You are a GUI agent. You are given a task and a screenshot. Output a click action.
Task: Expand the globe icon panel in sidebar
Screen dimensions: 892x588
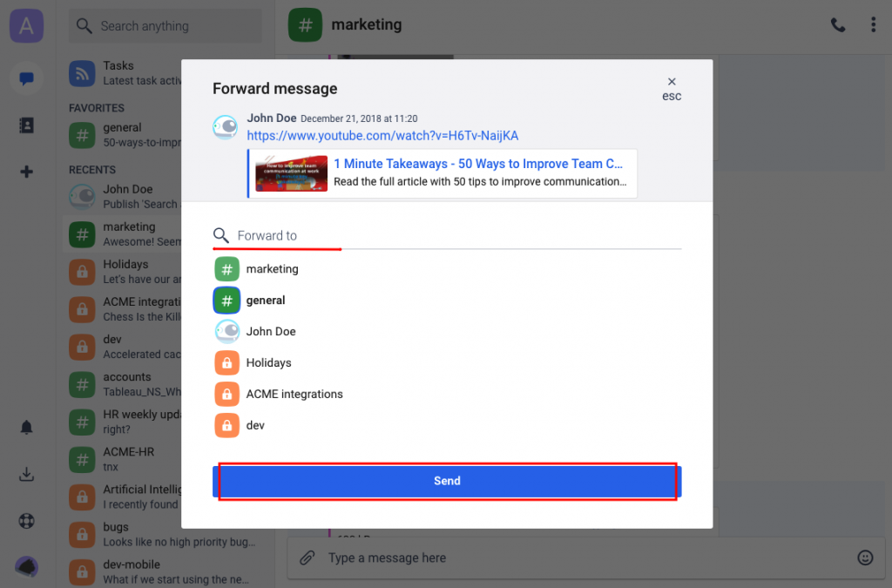26,521
